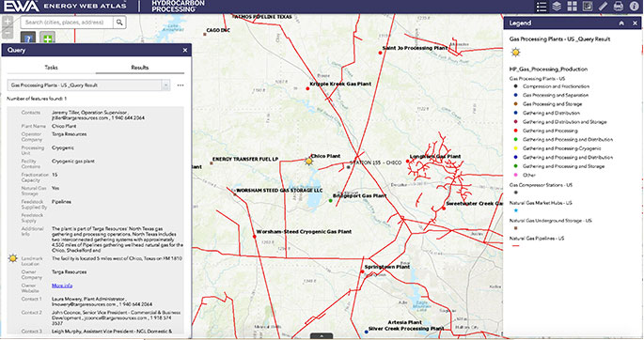Select the Saint Jo Processing Plant red marker
Image resolution: width=644 pixels, height=340 pixels.
[x=380, y=53]
